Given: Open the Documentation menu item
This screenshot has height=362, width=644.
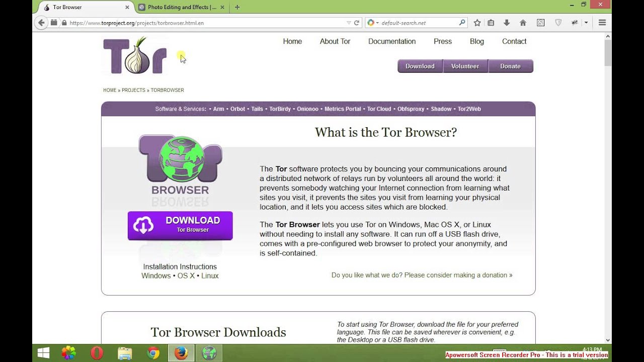Looking at the screenshot, I should click(x=392, y=41).
